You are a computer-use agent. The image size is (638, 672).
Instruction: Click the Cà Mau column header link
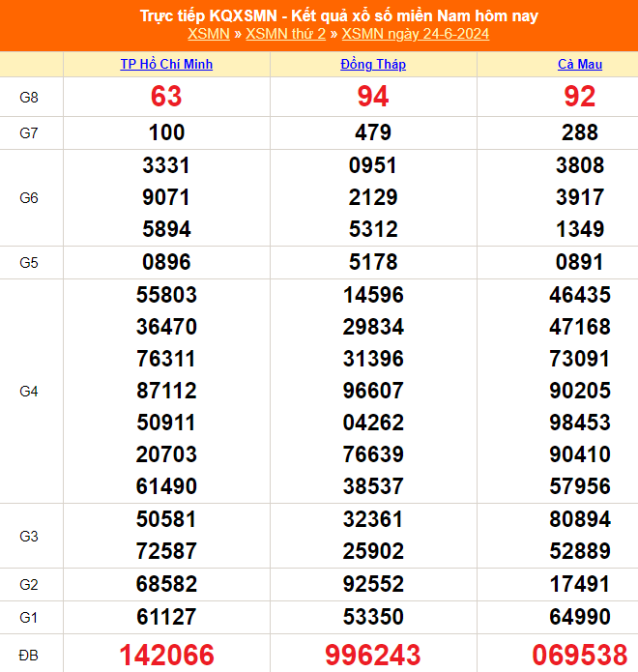580,65
